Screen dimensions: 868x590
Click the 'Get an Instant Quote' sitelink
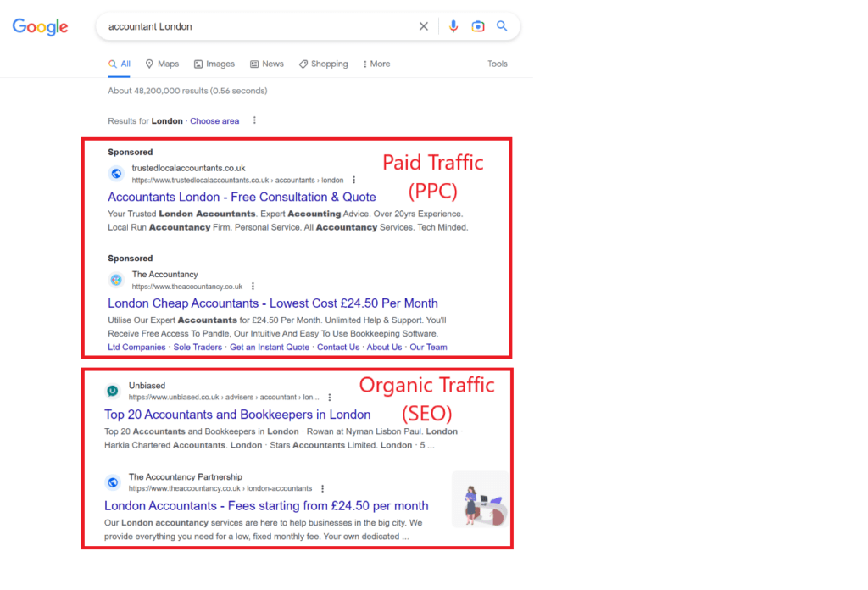click(x=270, y=347)
